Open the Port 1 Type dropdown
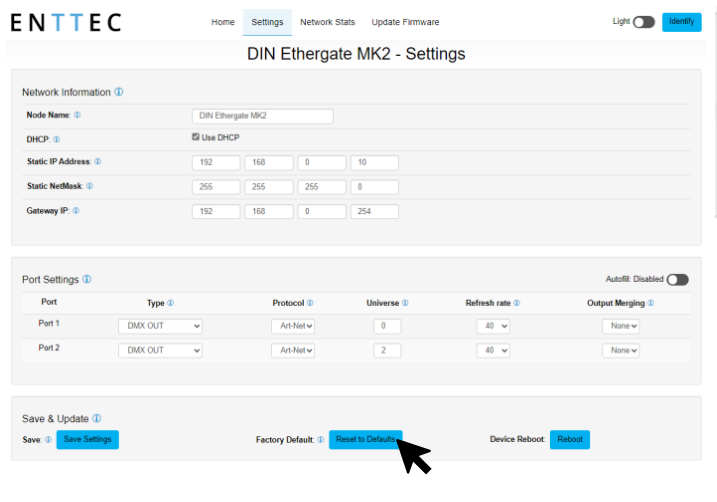Viewport: 717px width, 502px height. click(161, 326)
